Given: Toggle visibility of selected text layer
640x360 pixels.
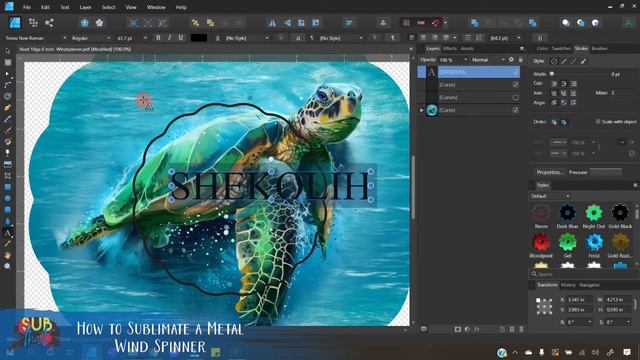Looking at the screenshot, I should [x=516, y=72].
